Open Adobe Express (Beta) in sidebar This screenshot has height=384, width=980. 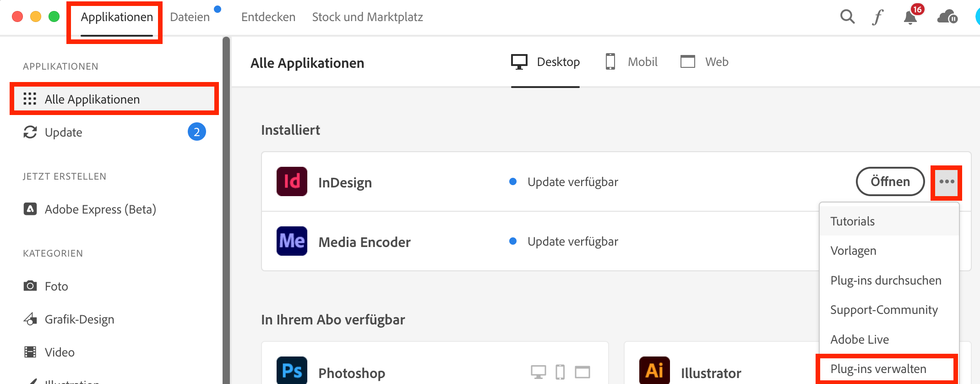click(x=100, y=209)
